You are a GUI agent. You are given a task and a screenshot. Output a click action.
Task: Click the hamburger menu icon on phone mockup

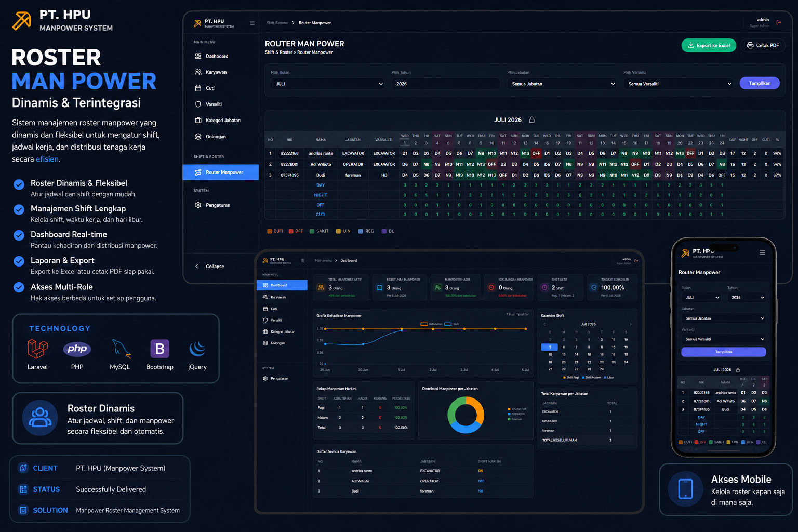762,253
